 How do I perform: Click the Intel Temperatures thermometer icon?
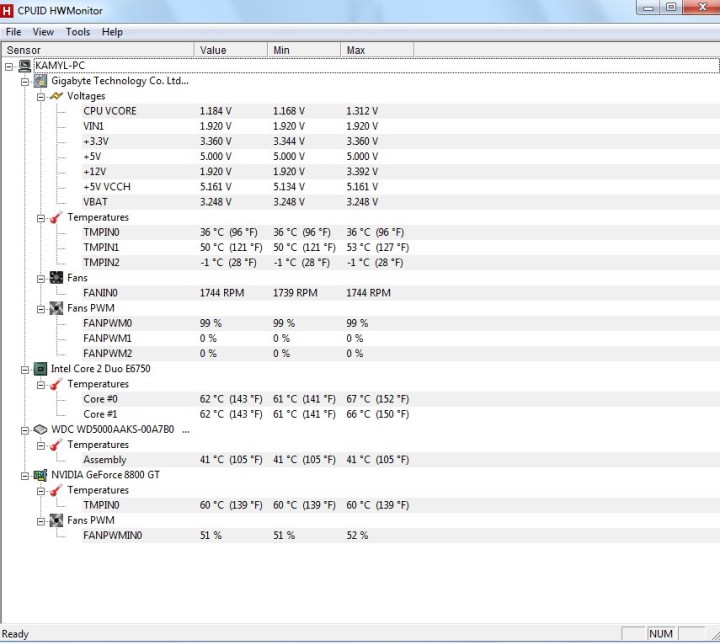coord(56,384)
